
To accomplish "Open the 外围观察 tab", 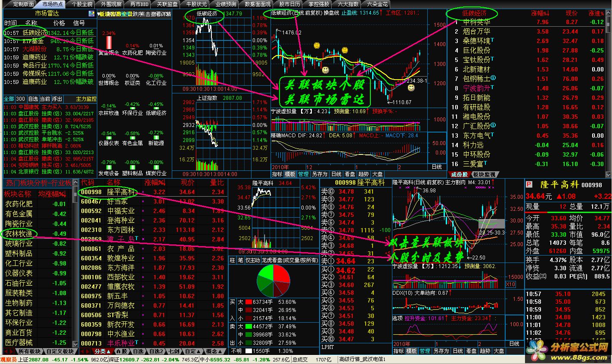I will point(111,4).
